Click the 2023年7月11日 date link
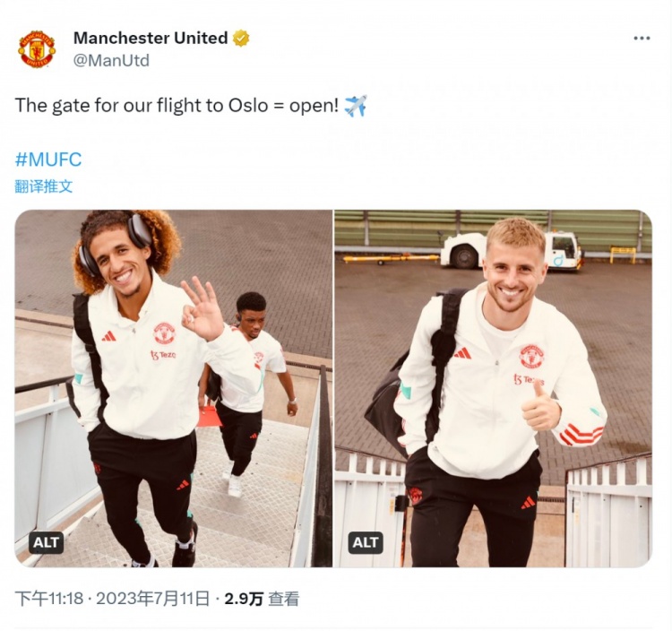Viewport: 672px width, 631px height. (x=152, y=599)
